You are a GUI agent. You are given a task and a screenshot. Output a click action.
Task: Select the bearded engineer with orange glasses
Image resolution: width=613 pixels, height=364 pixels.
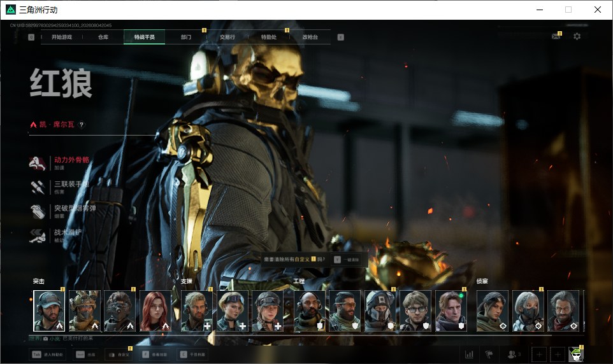pyautogui.click(x=345, y=311)
